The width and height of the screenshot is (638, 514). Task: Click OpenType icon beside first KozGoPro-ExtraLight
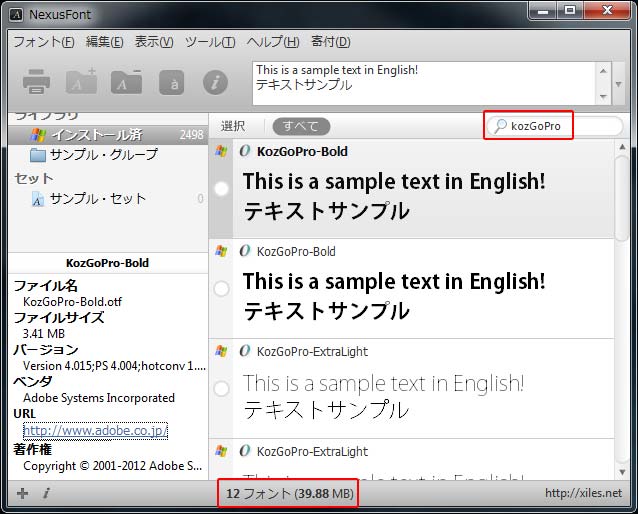pyautogui.click(x=245, y=351)
